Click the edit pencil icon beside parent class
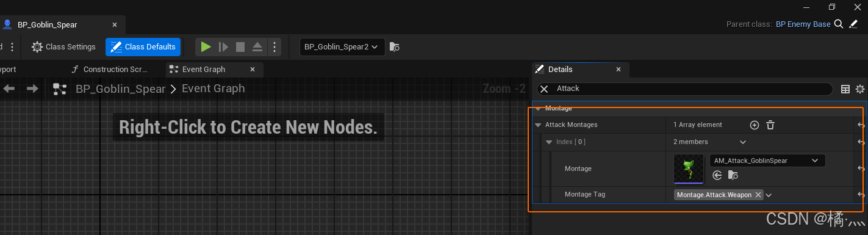Screen dimensions: 868x235 [x=853, y=24]
